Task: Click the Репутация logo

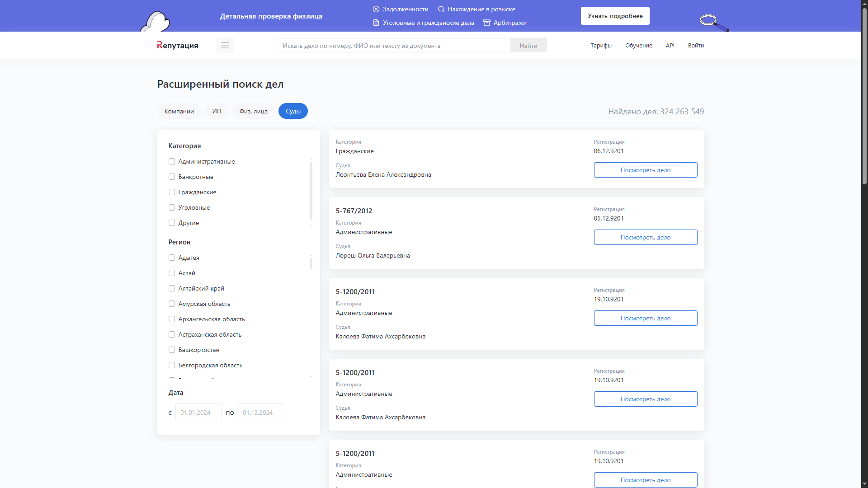Action: tap(177, 45)
